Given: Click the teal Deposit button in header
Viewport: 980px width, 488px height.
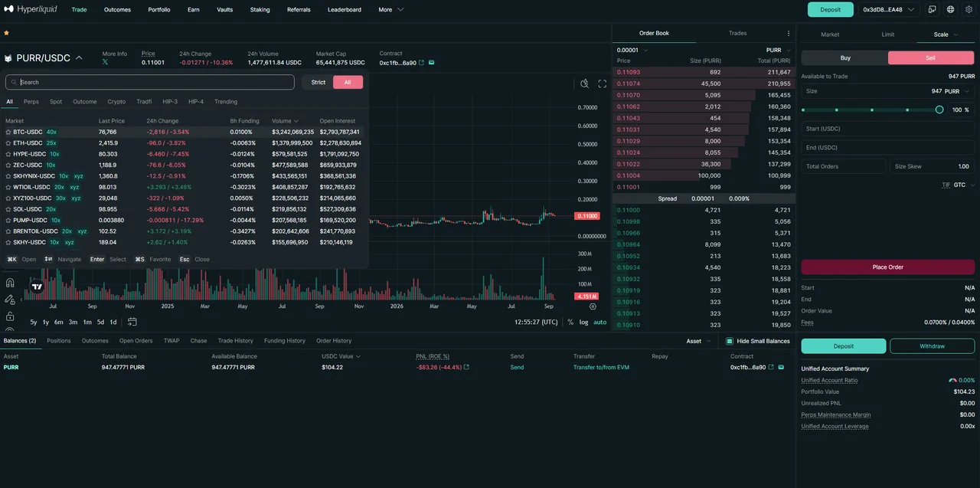Looking at the screenshot, I should pos(830,10).
